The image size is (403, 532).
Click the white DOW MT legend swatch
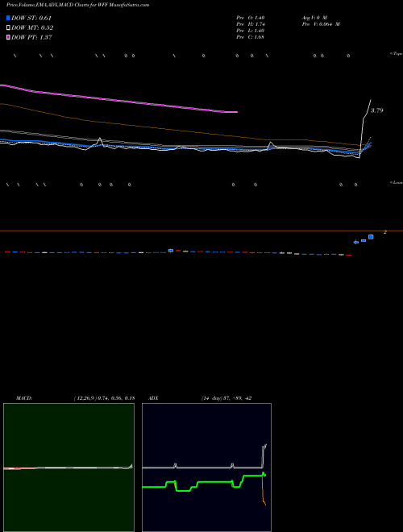[x=8, y=28]
